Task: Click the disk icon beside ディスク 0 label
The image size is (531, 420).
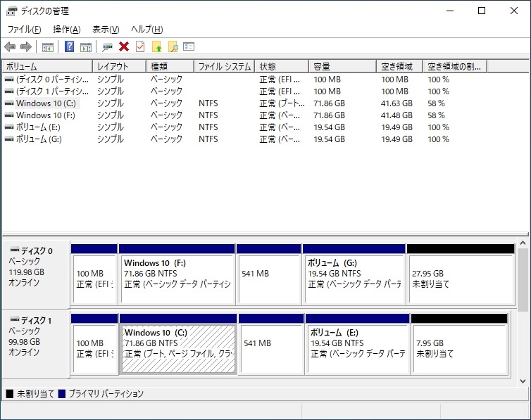Action: (x=15, y=250)
